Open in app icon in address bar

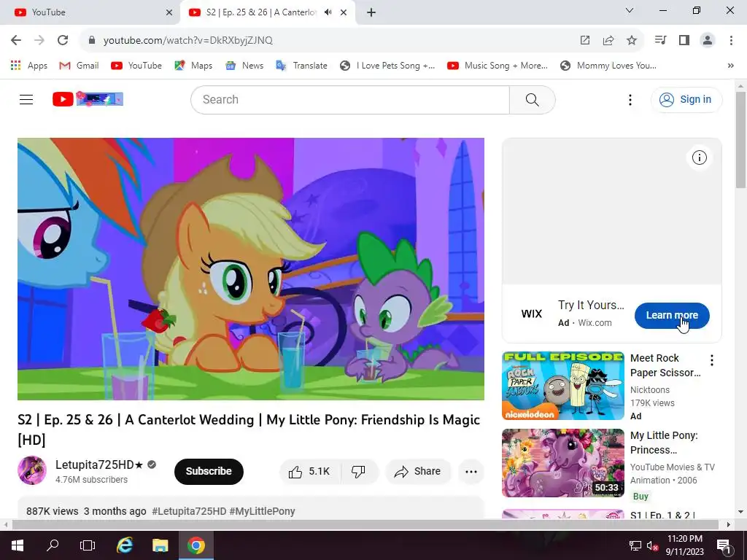click(585, 40)
